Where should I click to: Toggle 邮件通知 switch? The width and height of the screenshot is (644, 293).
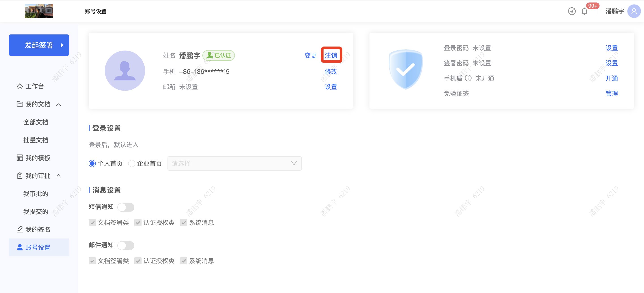tap(126, 245)
